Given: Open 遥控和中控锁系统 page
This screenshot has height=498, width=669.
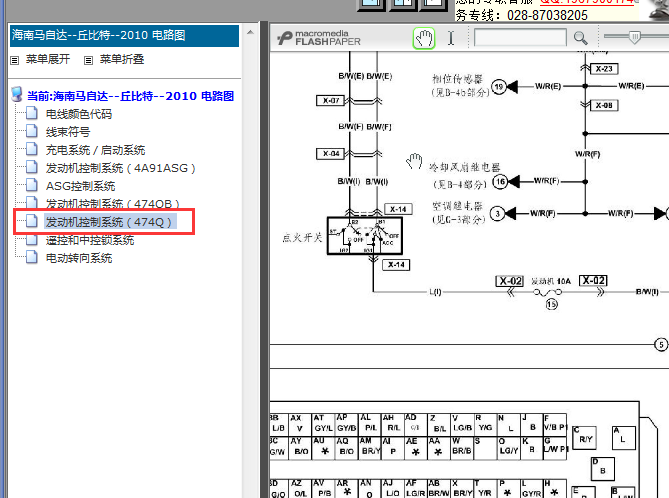Looking at the screenshot, I should click(x=90, y=240).
